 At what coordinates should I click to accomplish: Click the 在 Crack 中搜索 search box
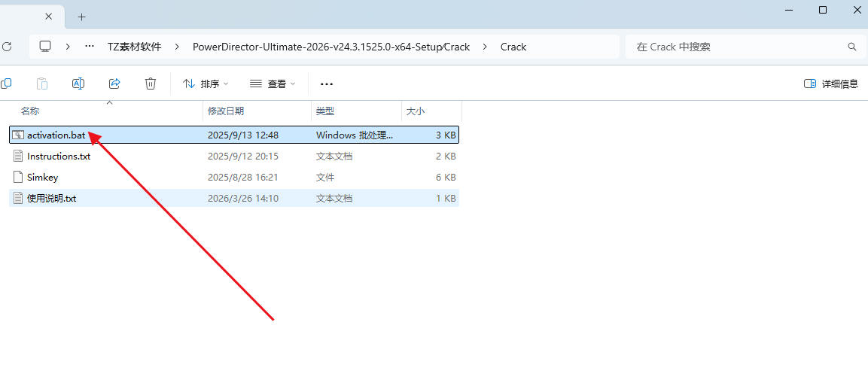745,47
